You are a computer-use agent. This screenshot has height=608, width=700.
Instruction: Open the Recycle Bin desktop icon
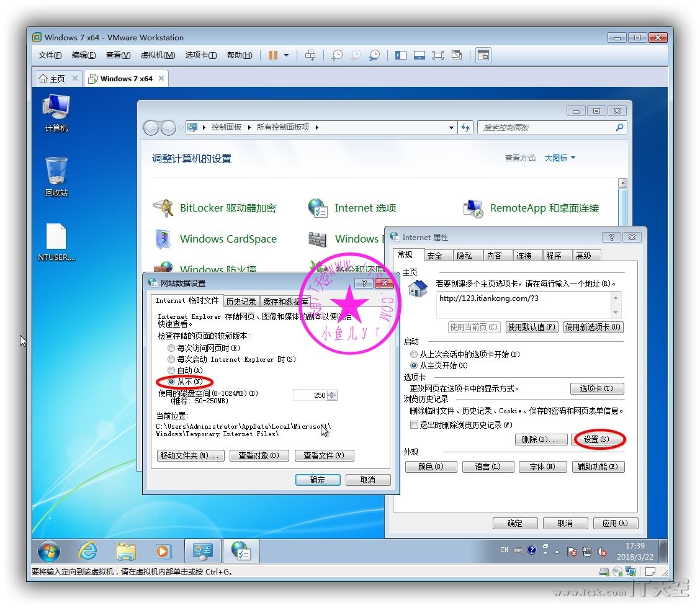[x=56, y=176]
